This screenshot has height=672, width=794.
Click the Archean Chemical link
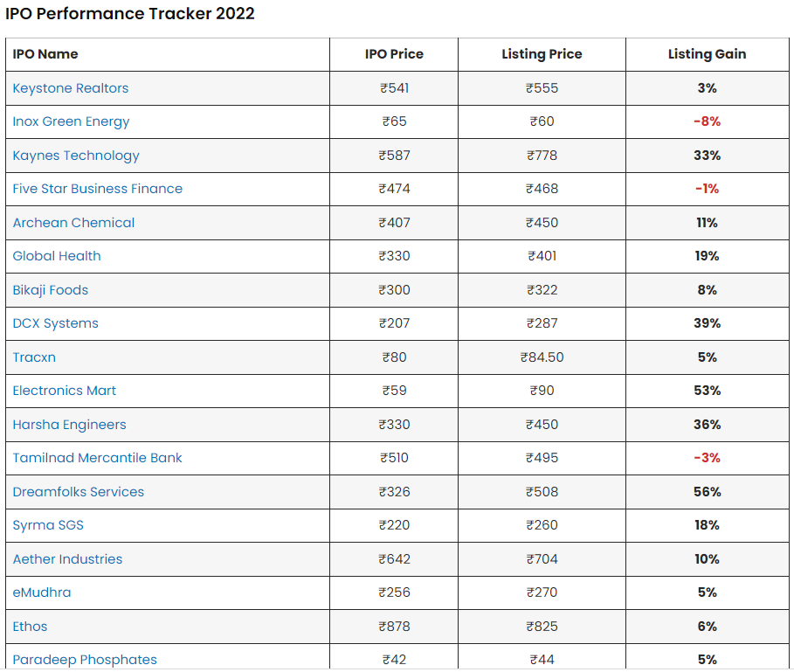point(73,223)
